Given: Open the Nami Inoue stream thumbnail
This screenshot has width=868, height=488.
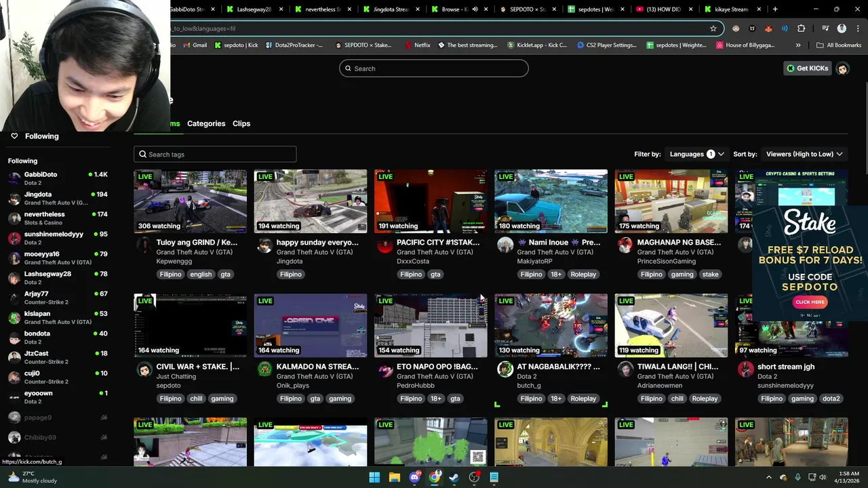Looking at the screenshot, I should coord(551,201).
